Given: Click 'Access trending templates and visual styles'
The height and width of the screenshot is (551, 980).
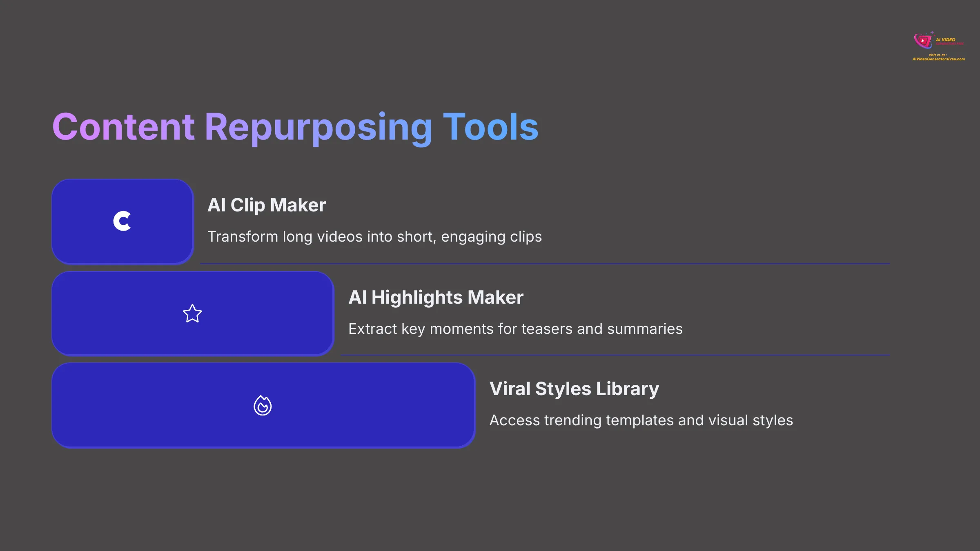Looking at the screenshot, I should [641, 420].
